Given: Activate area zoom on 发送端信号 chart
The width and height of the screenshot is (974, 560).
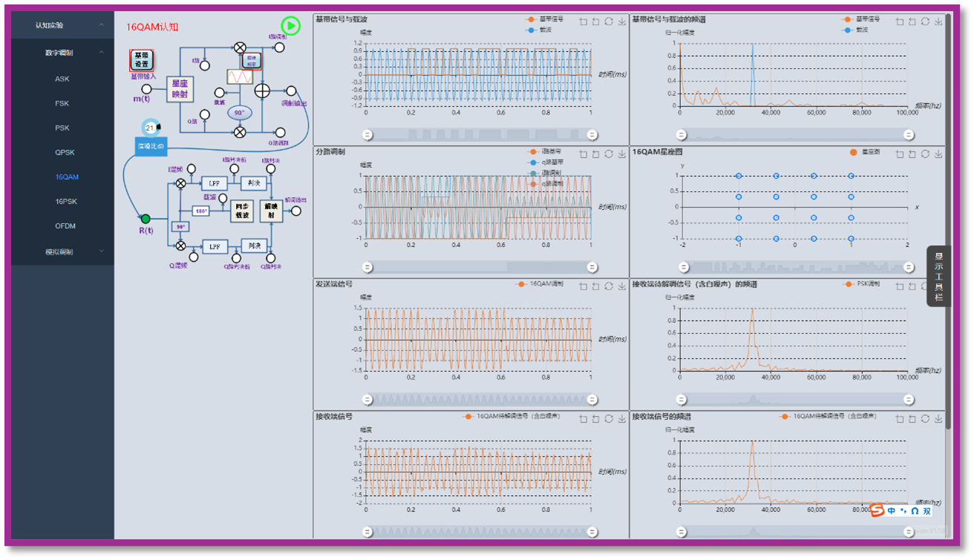Looking at the screenshot, I should 583,286.
